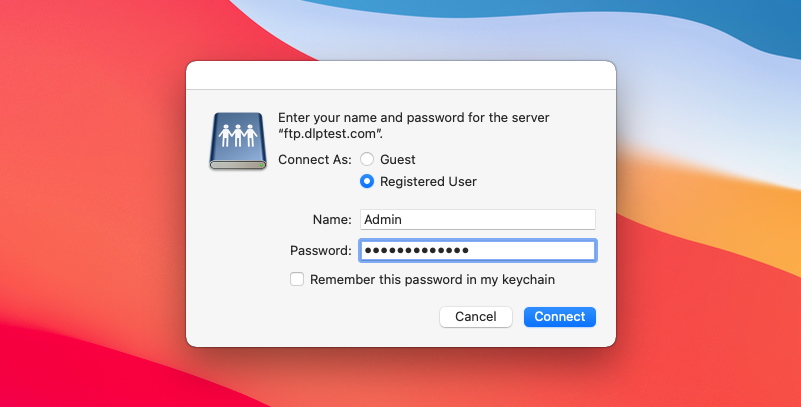Click the Registered User label text
The image size is (801, 407).
tap(428, 181)
